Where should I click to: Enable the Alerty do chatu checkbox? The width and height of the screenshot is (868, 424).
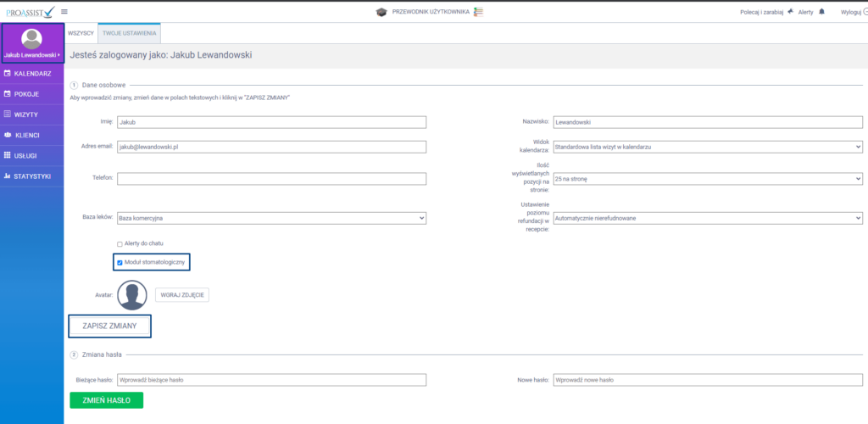tap(120, 244)
